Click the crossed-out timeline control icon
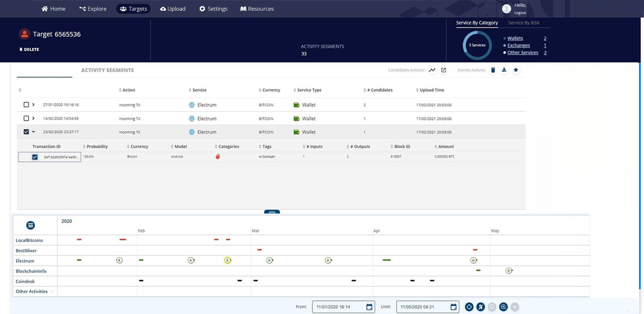 pyautogui.click(x=481, y=307)
